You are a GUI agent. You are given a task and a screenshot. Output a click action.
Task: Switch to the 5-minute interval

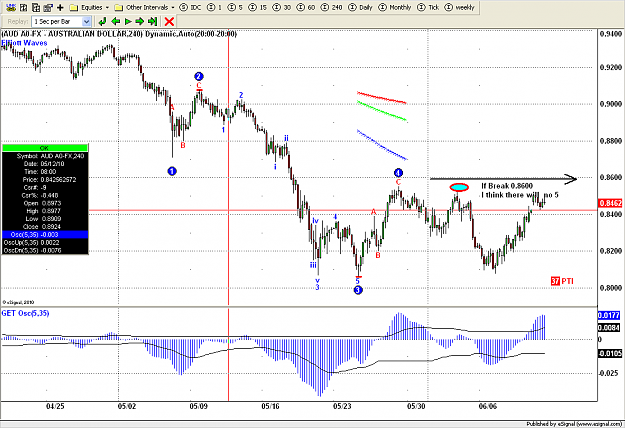[x=235, y=7]
